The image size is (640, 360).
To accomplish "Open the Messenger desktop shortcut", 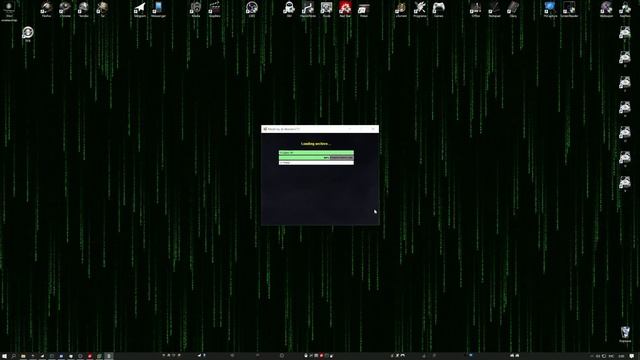I will click(158, 9).
